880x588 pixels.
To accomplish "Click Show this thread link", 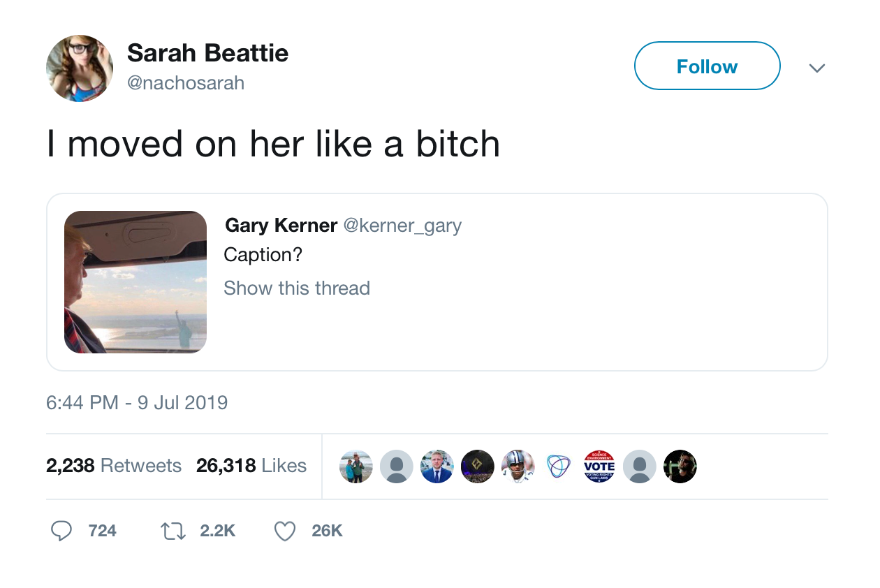I will pos(297,288).
